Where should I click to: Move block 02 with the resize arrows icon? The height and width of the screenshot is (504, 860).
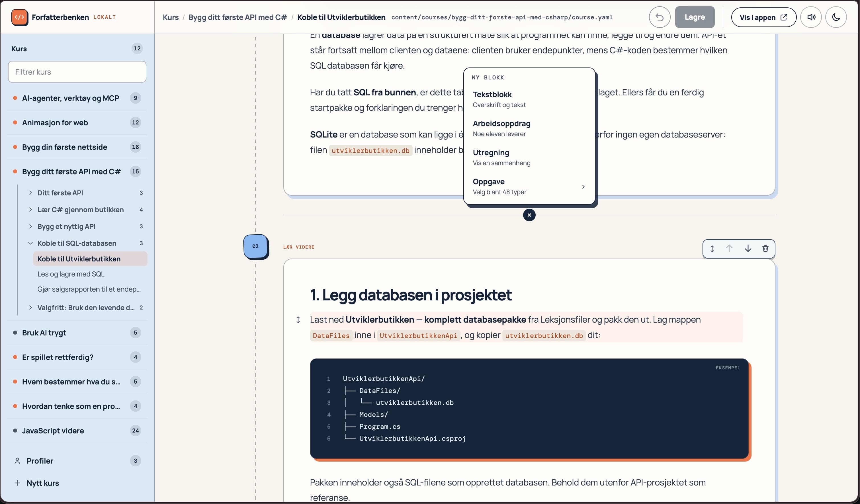pos(712,249)
